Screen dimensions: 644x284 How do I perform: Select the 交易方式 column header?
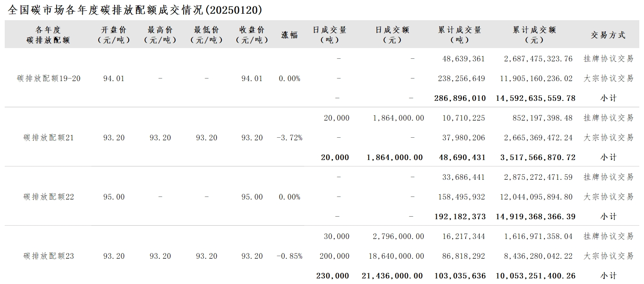point(608,35)
